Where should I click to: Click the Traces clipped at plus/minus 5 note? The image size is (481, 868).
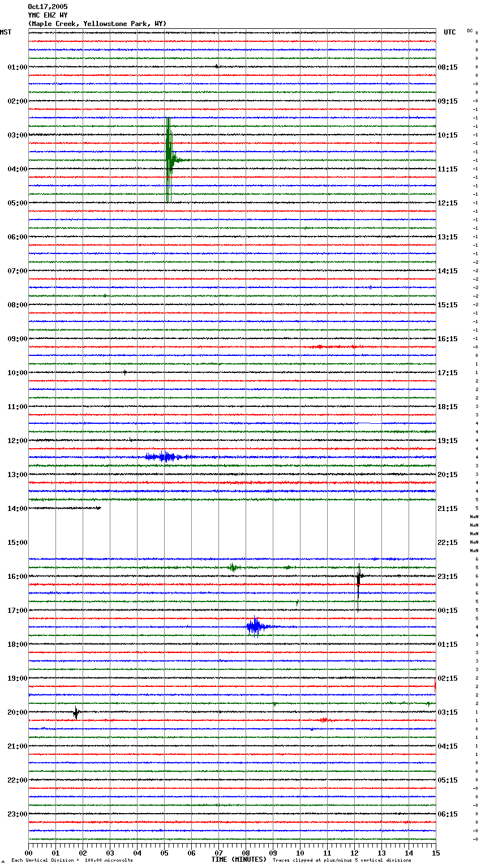point(342,860)
